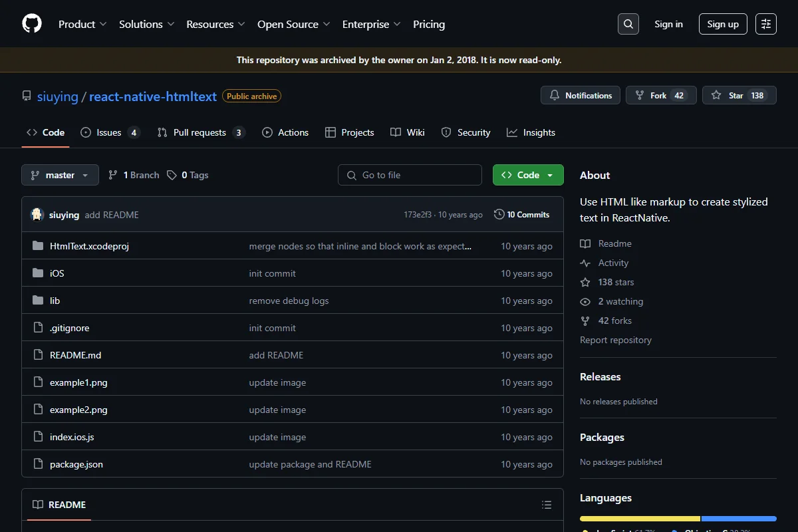Focus the Go to file search field
This screenshot has height=532, width=798.
410,175
